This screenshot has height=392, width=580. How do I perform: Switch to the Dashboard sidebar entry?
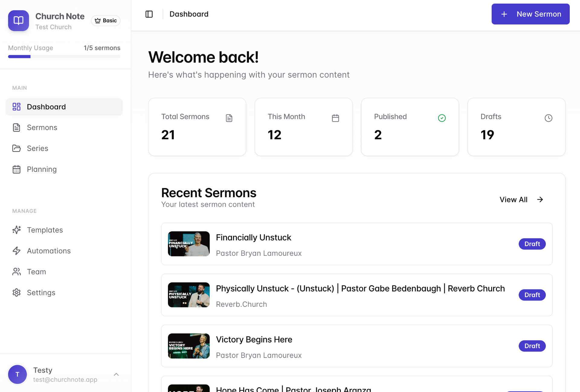click(x=46, y=107)
